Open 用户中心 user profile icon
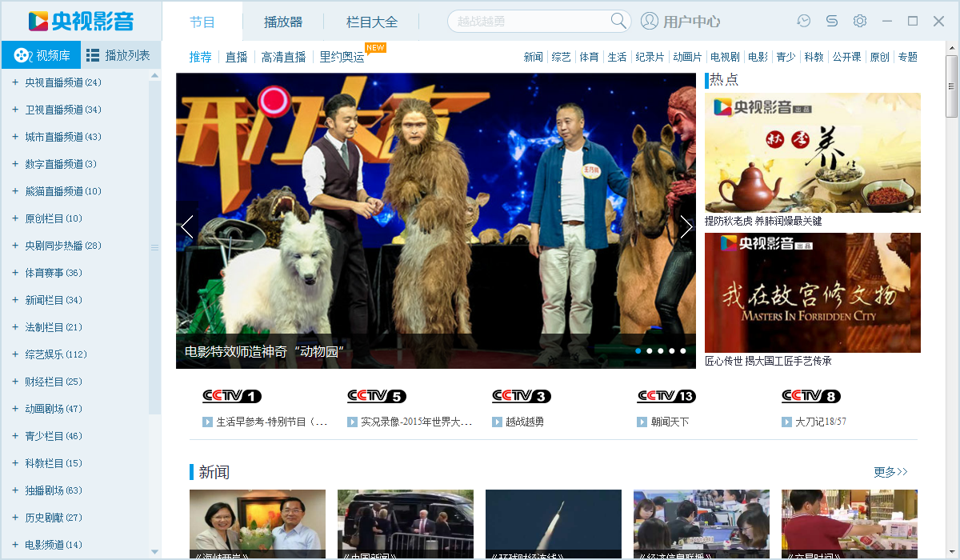The width and height of the screenshot is (960, 560). [x=650, y=22]
